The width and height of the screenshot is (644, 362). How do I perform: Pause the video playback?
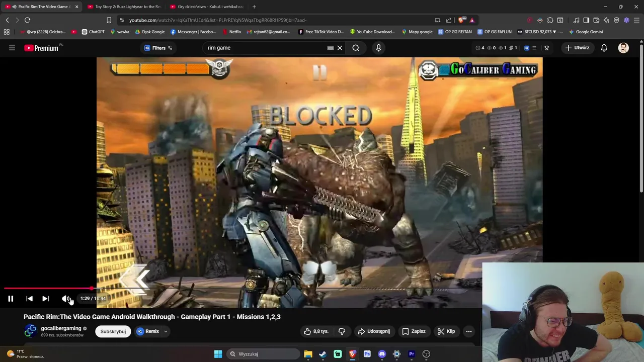[x=11, y=299]
